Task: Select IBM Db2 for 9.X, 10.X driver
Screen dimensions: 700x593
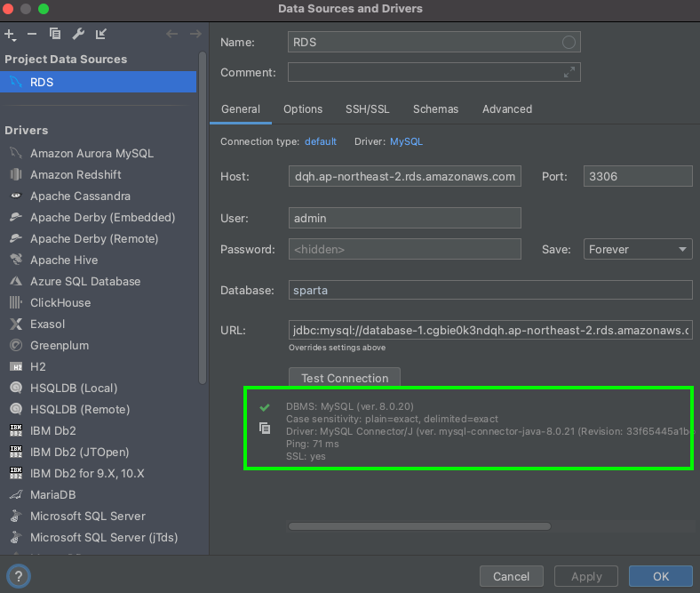Action: 99,474
